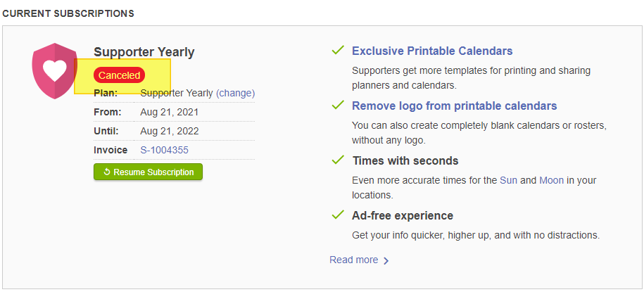Open the (change) plan link

tap(235, 93)
